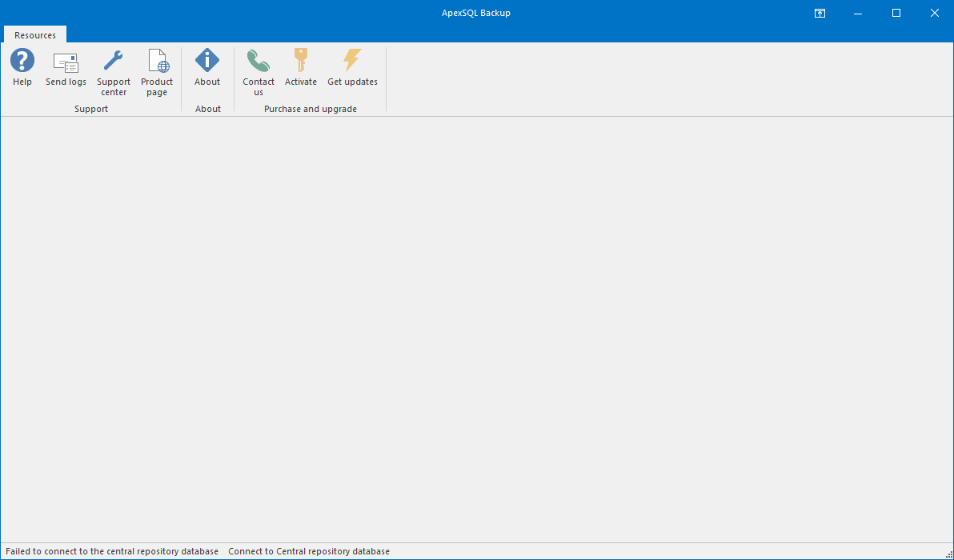Open Help using the question mark icon
Screen dimensions: 954x560
22,60
